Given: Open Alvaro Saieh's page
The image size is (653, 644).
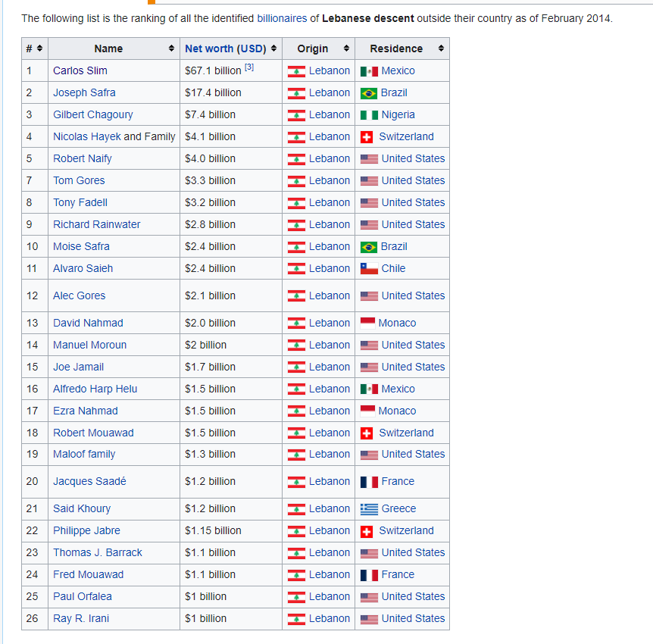Looking at the screenshot, I should pyautogui.click(x=83, y=268).
